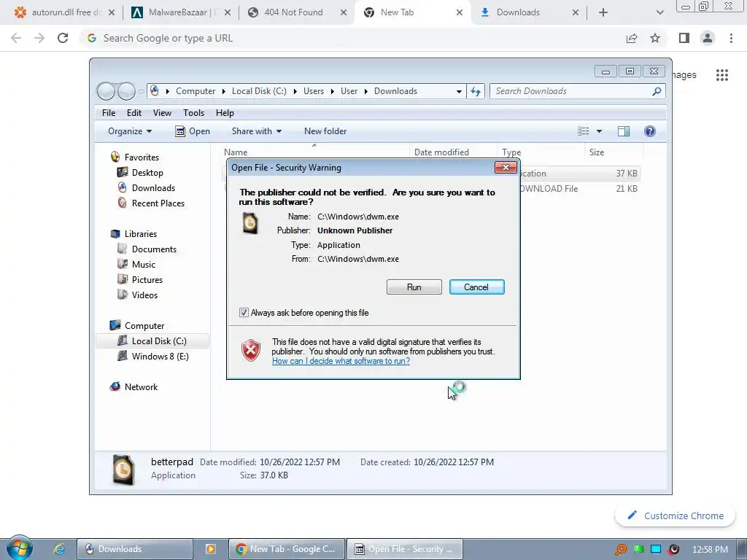Screen dimensions: 747x560
Task: Reload the page in Chrome
Action: 63,38
